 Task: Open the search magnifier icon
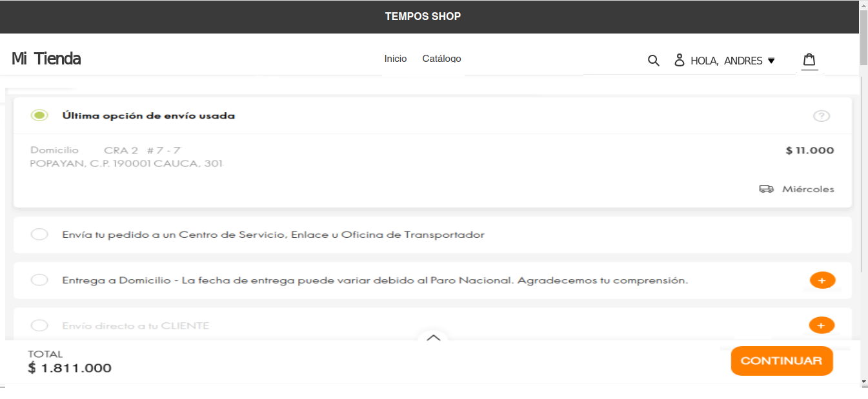(x=653, y=61)
